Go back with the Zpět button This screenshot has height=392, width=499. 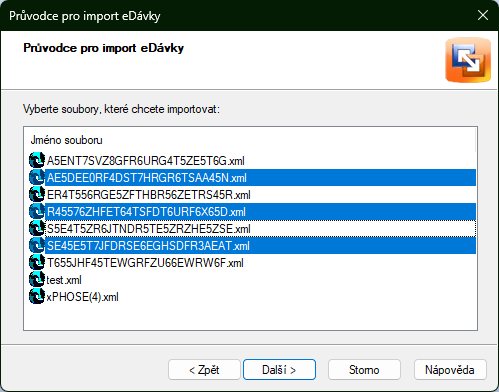tap(204, 369)
